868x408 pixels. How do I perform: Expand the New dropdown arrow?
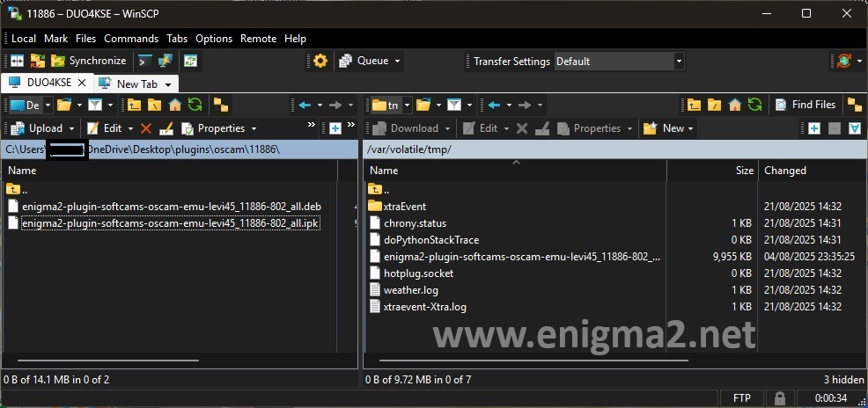point(690,128)
